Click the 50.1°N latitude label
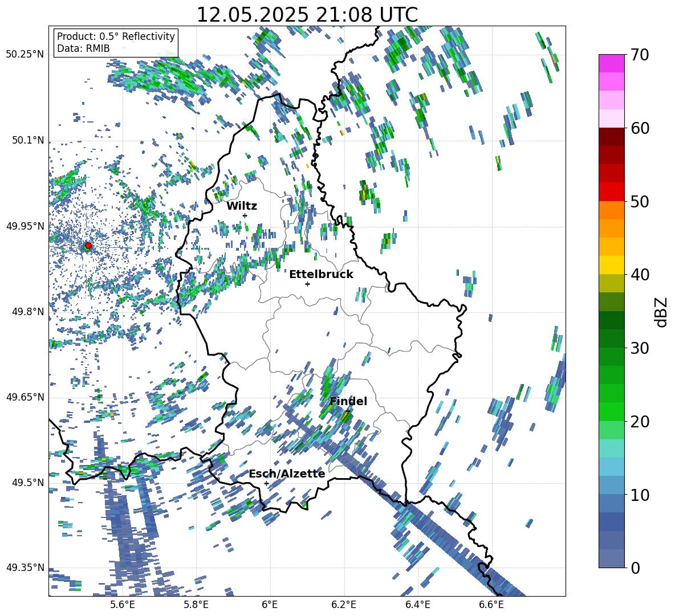The width and height of the screenshot is (675, 616). 28,140
